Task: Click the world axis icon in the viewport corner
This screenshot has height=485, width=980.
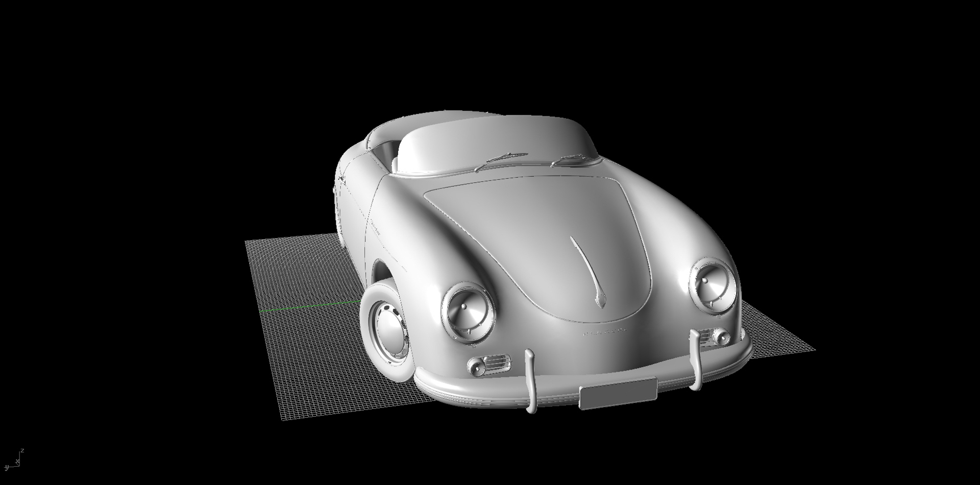Action: click(x=14, y=459)
